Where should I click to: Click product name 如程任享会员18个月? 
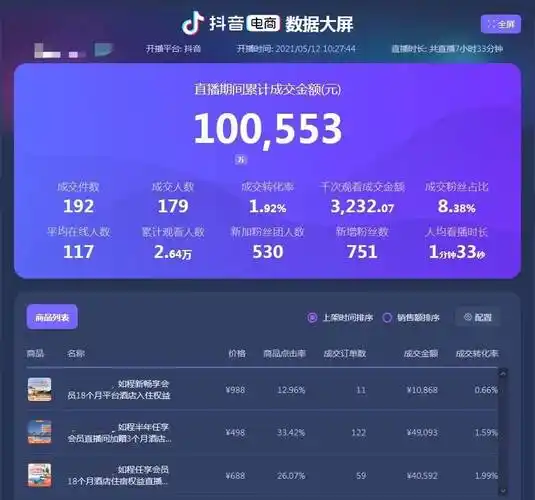click(x=118, y=476)
